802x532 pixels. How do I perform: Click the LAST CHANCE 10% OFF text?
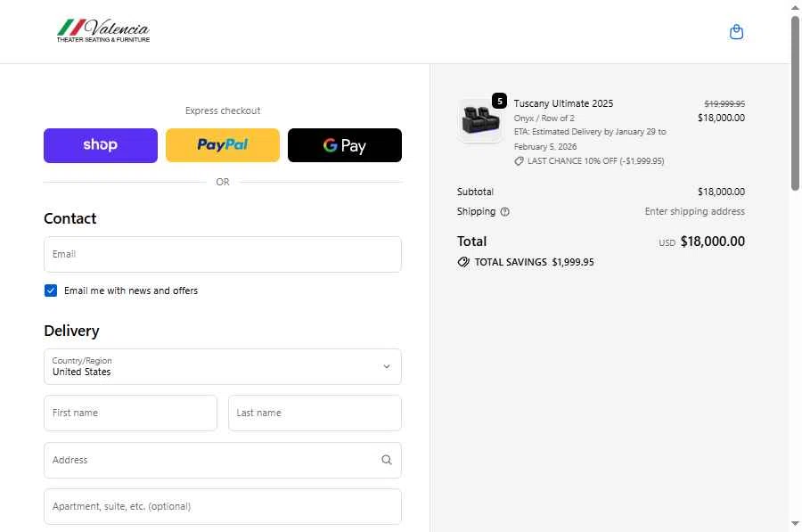pyautogui.click(x=595, y=161)
